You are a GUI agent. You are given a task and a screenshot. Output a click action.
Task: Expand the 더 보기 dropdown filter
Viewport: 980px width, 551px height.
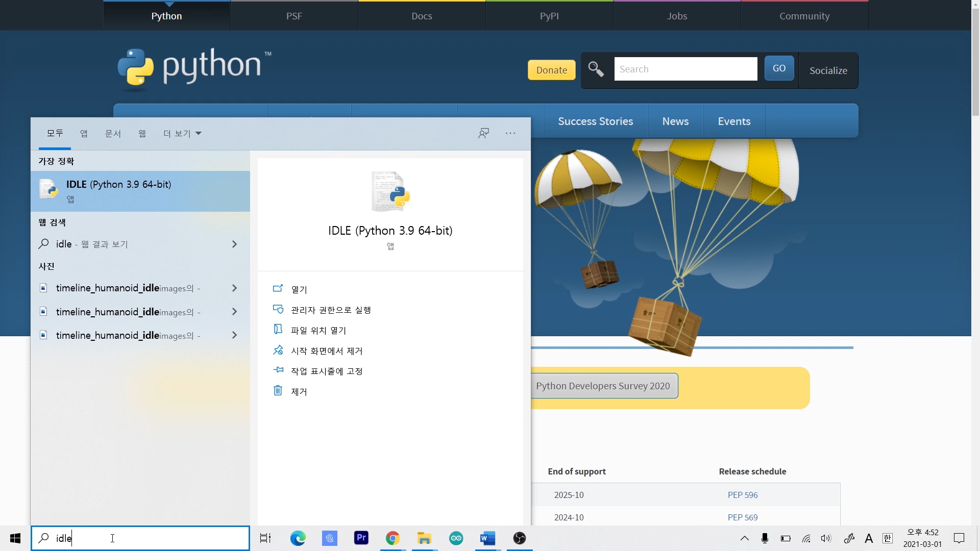click(182, 133)
